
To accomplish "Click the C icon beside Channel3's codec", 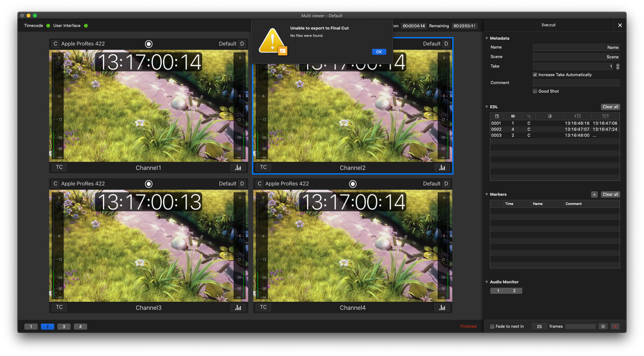I will click(55, 184).
